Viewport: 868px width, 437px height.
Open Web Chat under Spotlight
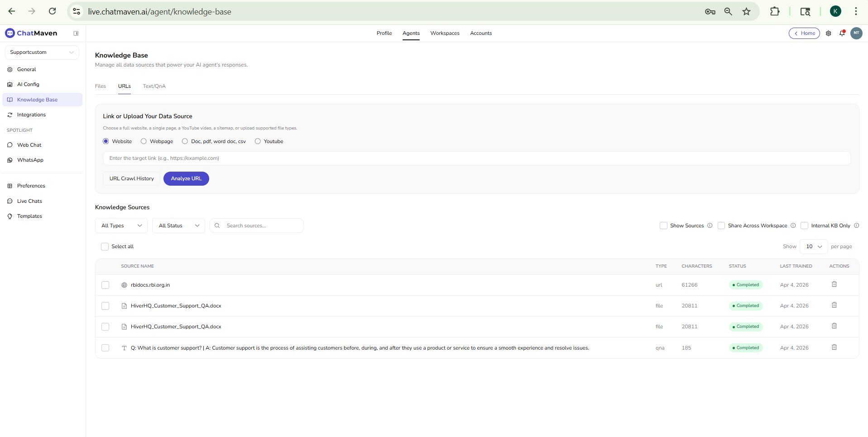[x=29, y=145]
